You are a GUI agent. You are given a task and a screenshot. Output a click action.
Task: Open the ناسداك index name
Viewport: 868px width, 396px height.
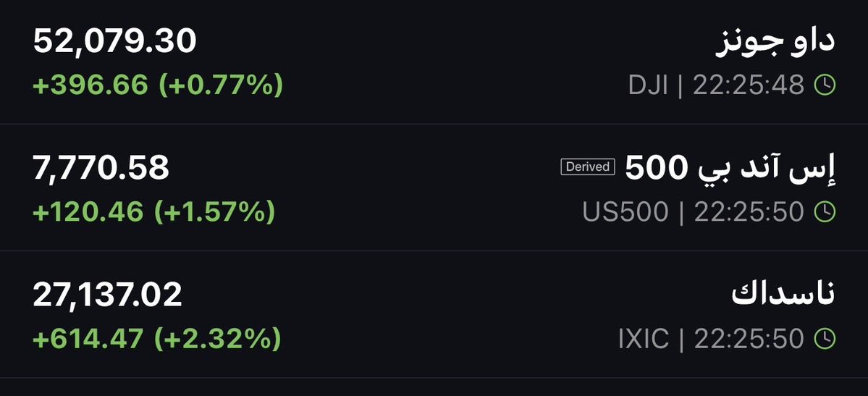point(783,293)
